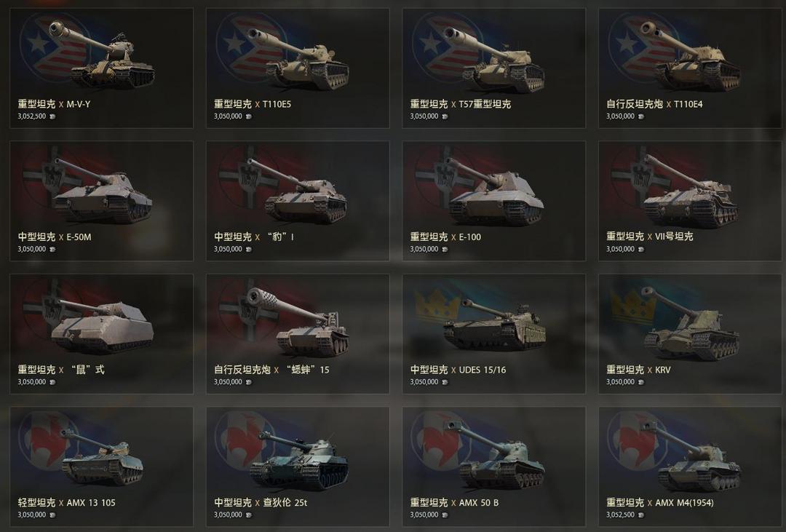Select the M-V-Y heavy tank card
Screen dimensions: 786x532
(101, 68)
